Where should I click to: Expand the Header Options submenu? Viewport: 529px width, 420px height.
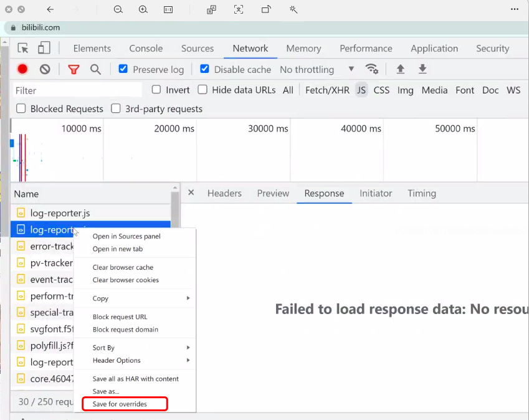coord(135,360)
